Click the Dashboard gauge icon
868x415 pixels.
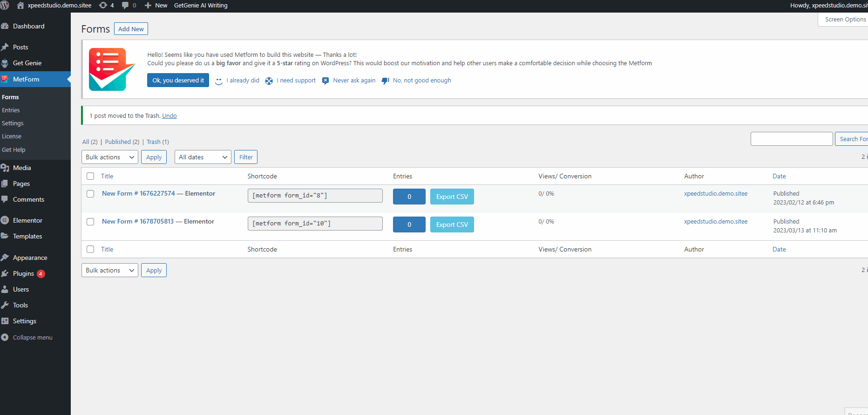5,26
